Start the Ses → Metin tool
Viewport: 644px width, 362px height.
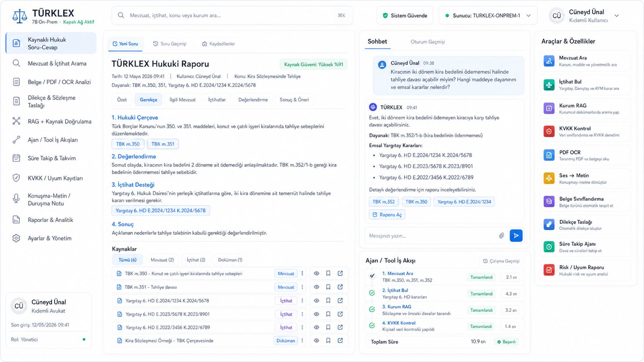click(585, 178)
